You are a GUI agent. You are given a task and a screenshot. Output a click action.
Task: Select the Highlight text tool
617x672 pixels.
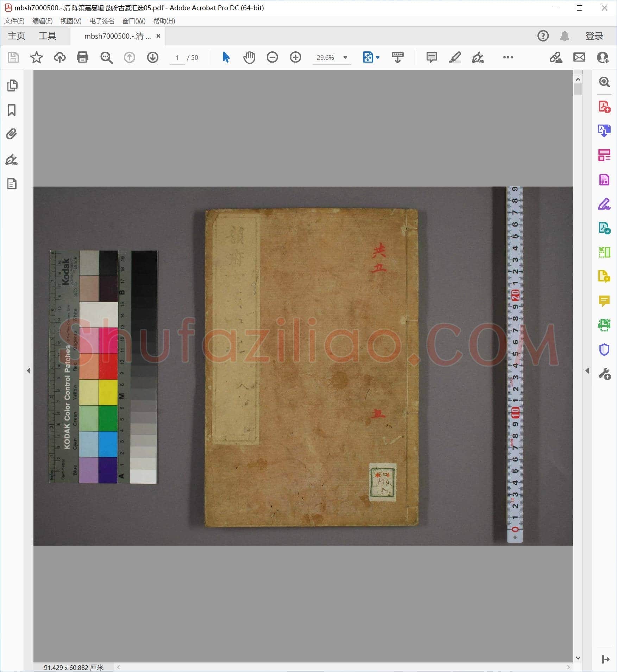coord(455,57)
